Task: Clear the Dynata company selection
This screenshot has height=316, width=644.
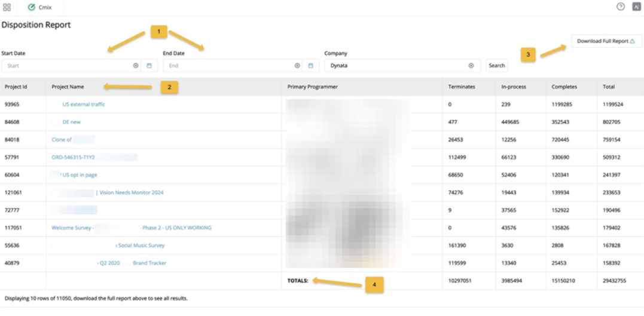Action: 471,66
